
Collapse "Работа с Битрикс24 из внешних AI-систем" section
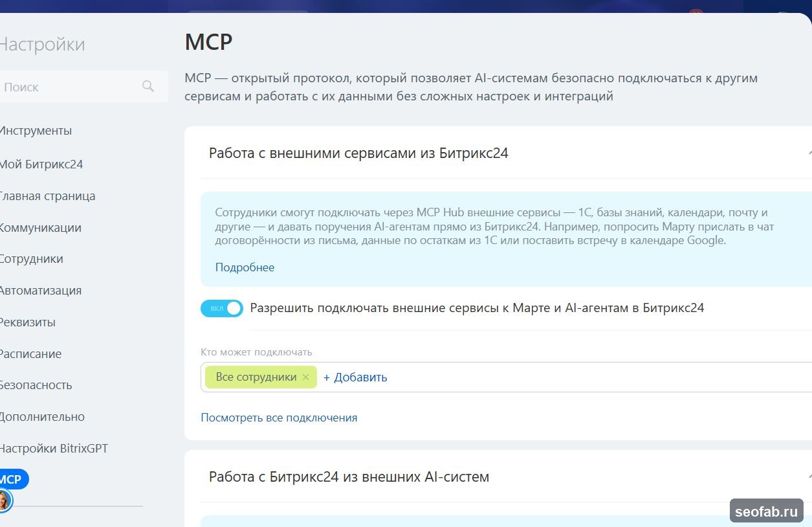(x=809, y=477)
